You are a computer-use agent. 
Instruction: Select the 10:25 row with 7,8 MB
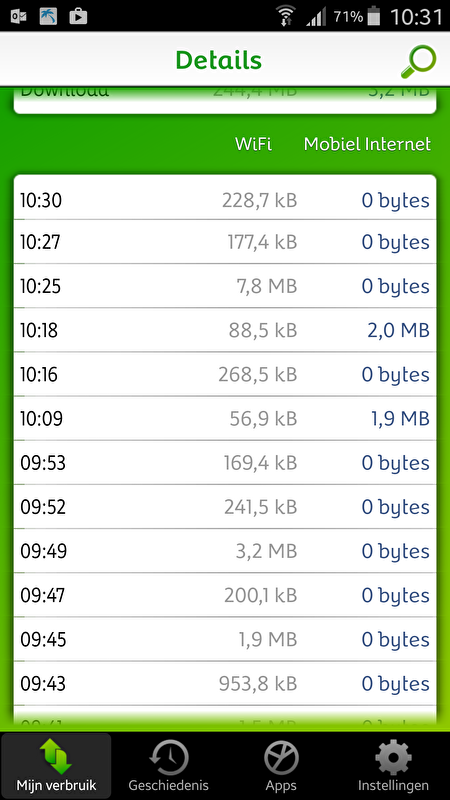225,286
